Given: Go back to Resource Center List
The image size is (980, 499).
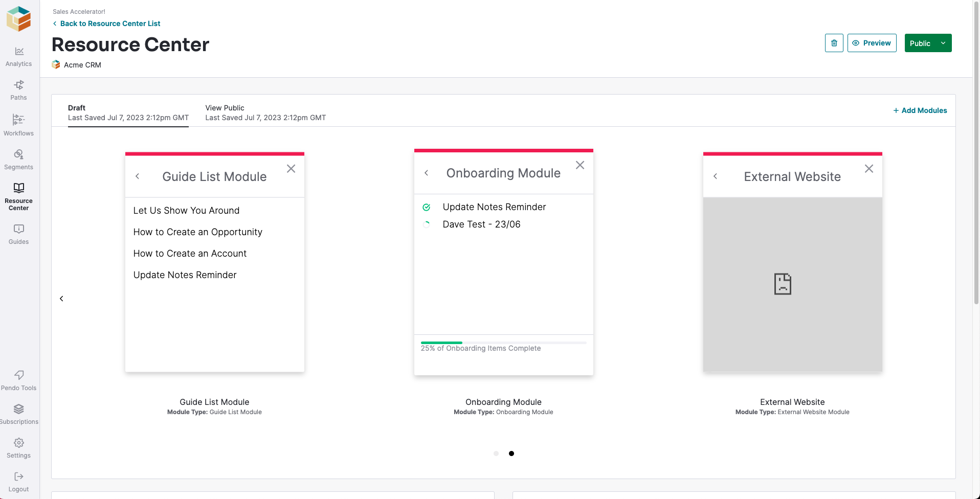Looking at the screenshot, I should point(106,24).
